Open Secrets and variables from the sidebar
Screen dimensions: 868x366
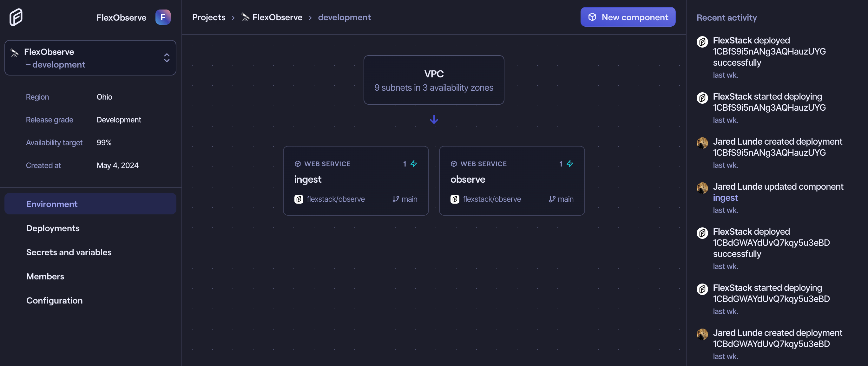[69, 252]
